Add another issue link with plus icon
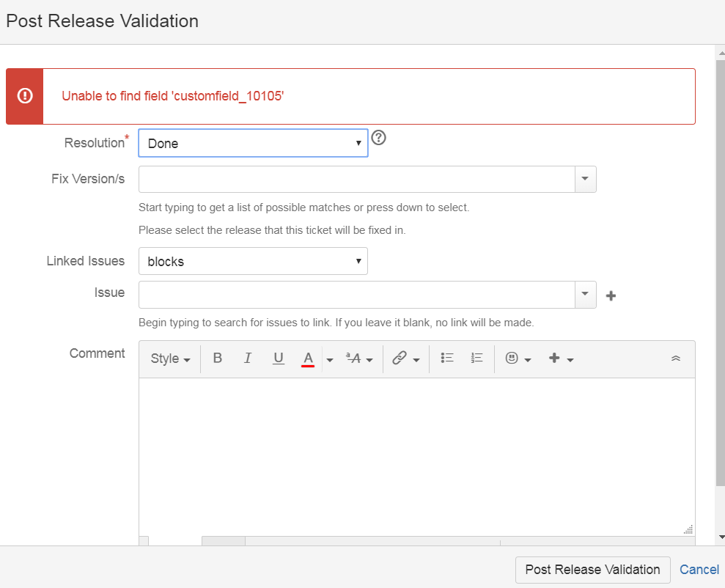Viewport: 725px width, 588px height. (x=611, y=296)
